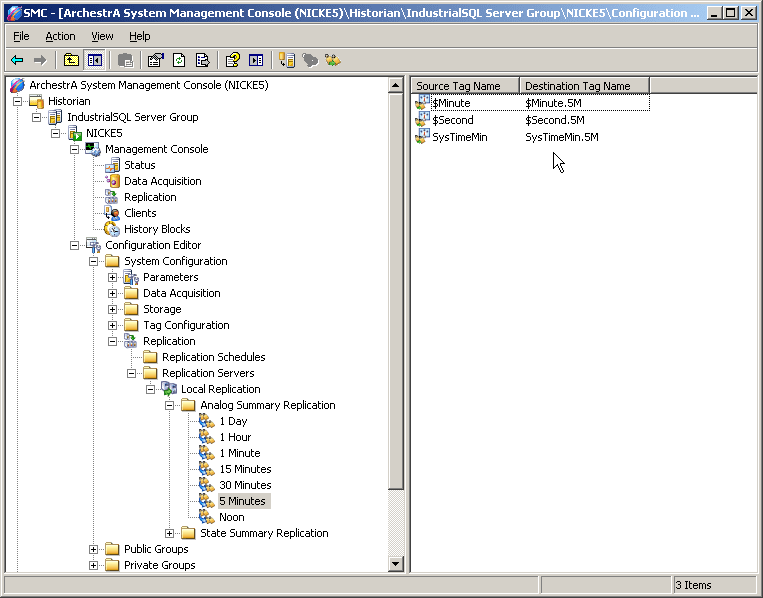Click the Management Console monitor icon

93,149
